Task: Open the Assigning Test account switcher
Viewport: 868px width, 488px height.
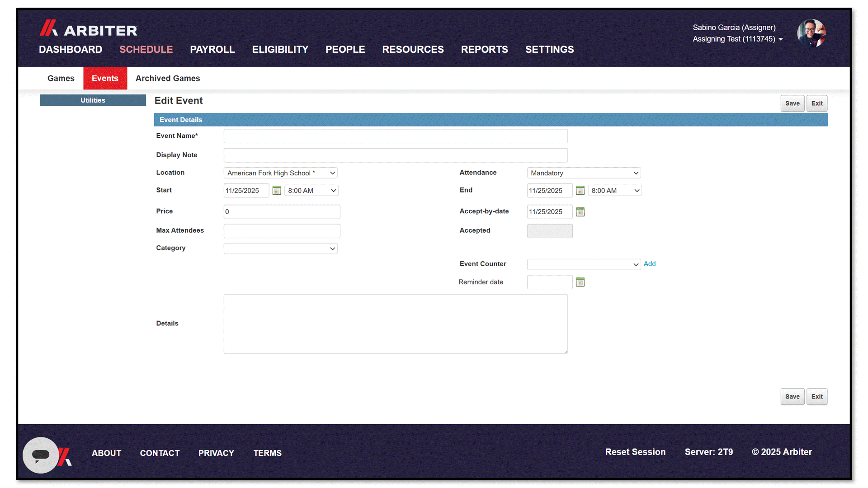Action: point(737,39)
